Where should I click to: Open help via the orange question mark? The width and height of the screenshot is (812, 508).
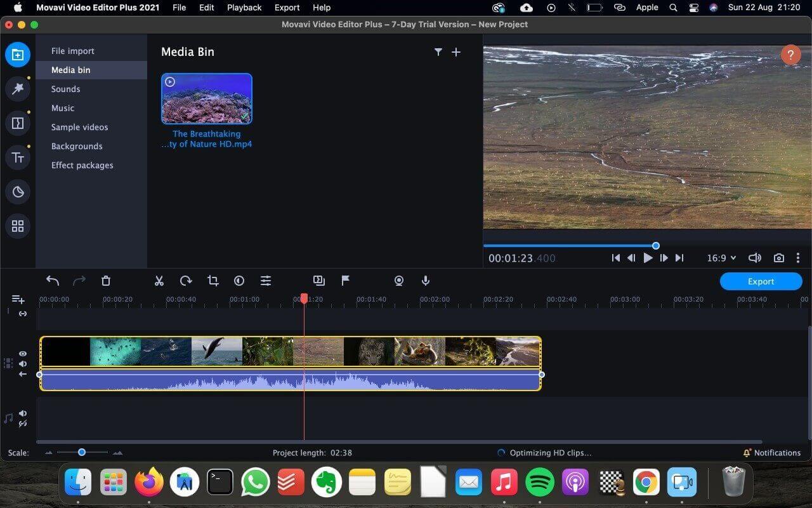point(790,55)
